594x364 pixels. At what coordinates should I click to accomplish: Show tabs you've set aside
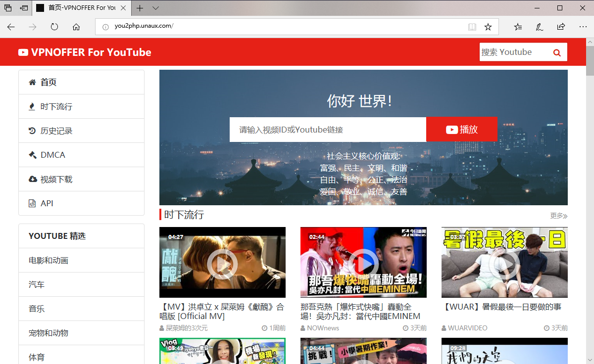pyautogui.click(x=8, y=8)
